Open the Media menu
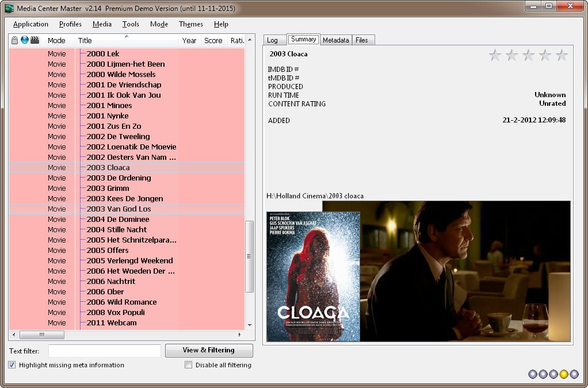 click(x=102, y=24)
